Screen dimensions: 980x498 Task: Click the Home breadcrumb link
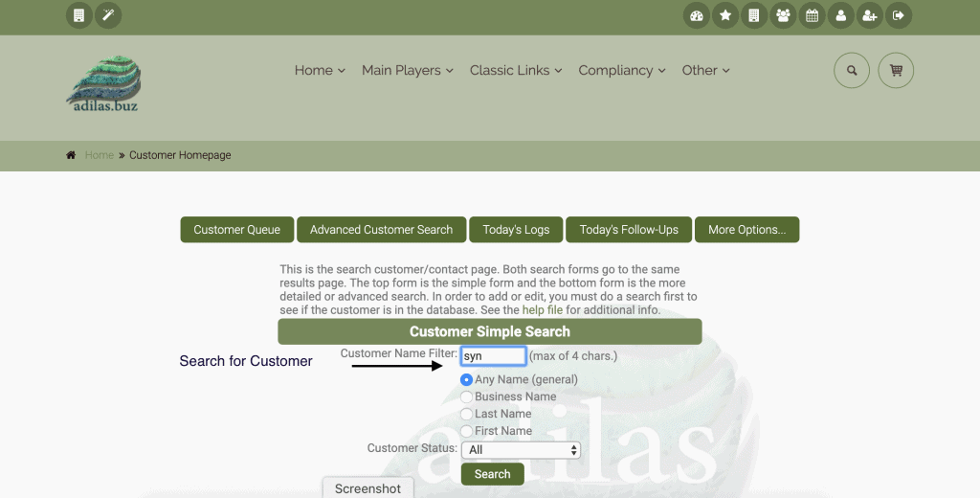pyautogui.click(x=100, y=155)
